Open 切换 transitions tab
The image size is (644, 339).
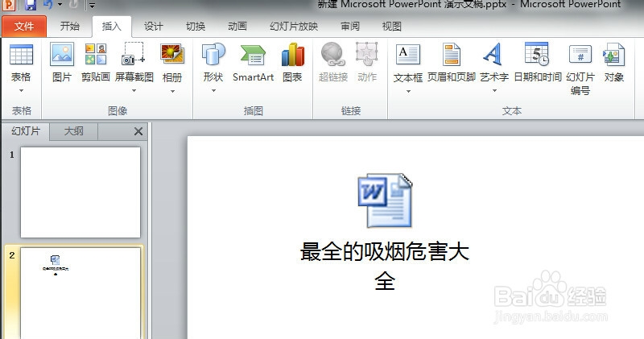click(196, 27)
